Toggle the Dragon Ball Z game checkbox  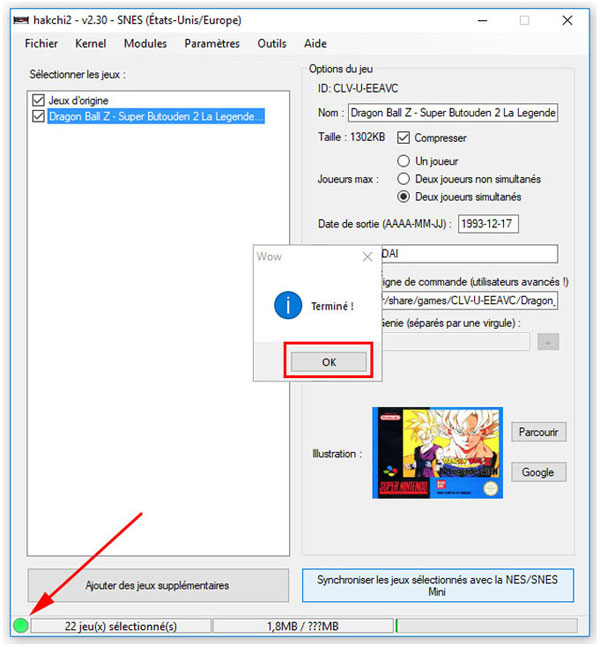click(39, 116)
